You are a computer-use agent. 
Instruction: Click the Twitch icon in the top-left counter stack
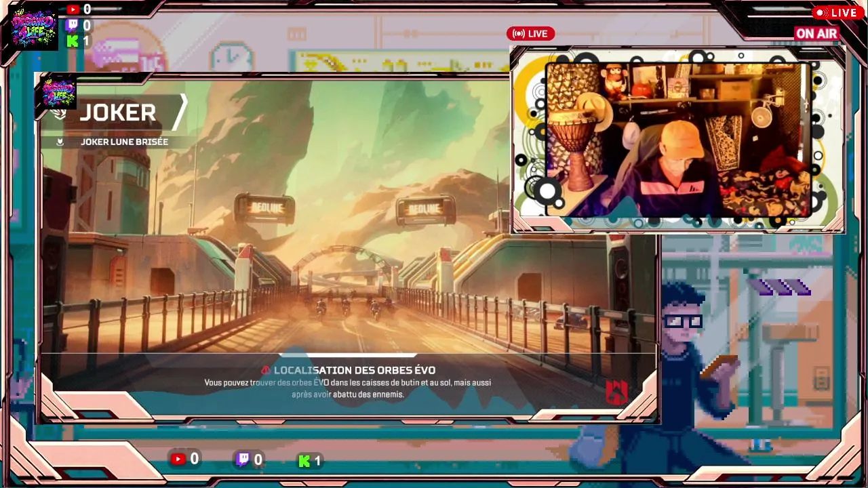(73, 25)
